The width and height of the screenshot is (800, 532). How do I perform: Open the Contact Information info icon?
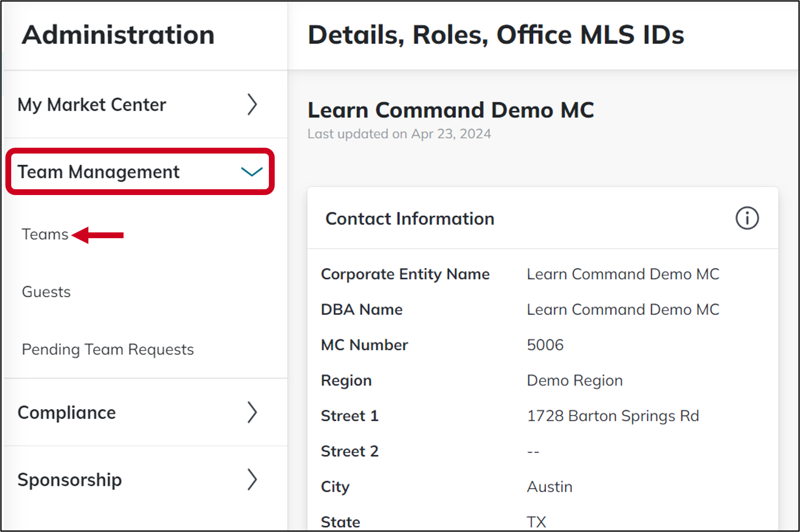pyautogui.click(x=746, y=218)
